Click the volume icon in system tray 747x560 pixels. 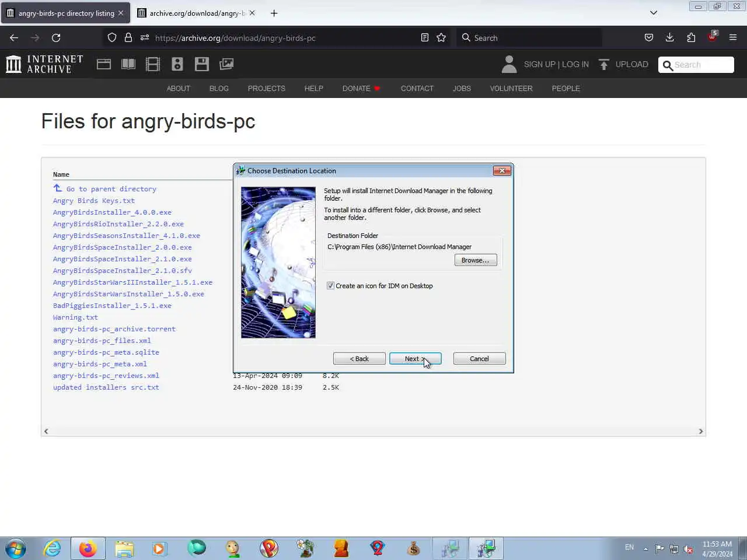pos(689,548)
